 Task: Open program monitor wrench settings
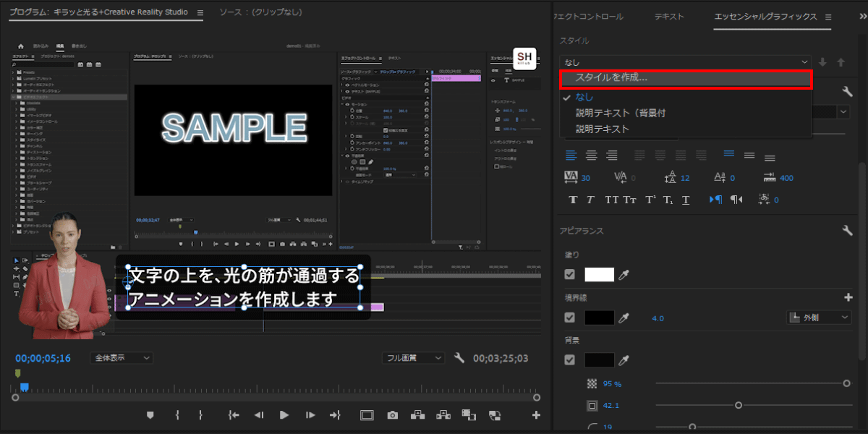tap(459, 357)
